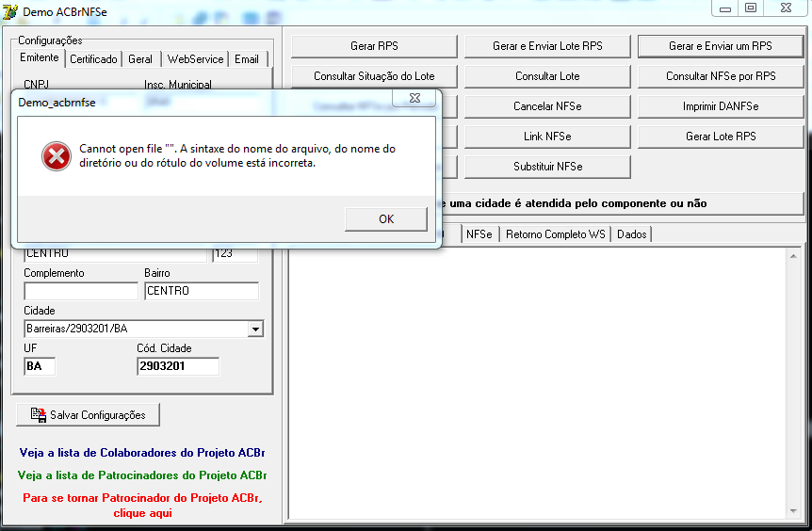Click the Demo ACBrNFSe app title icon
The width and height of the screenshot is (812, 531).
9,11
